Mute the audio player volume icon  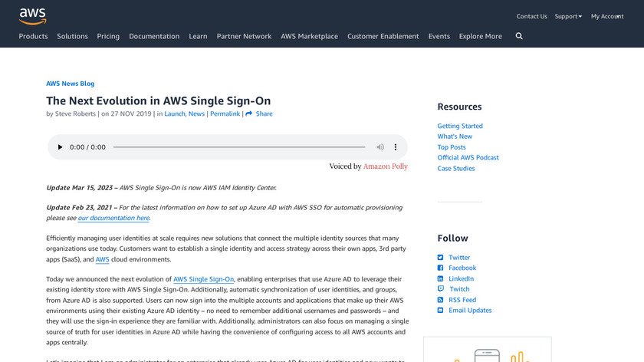pos(380,147)
